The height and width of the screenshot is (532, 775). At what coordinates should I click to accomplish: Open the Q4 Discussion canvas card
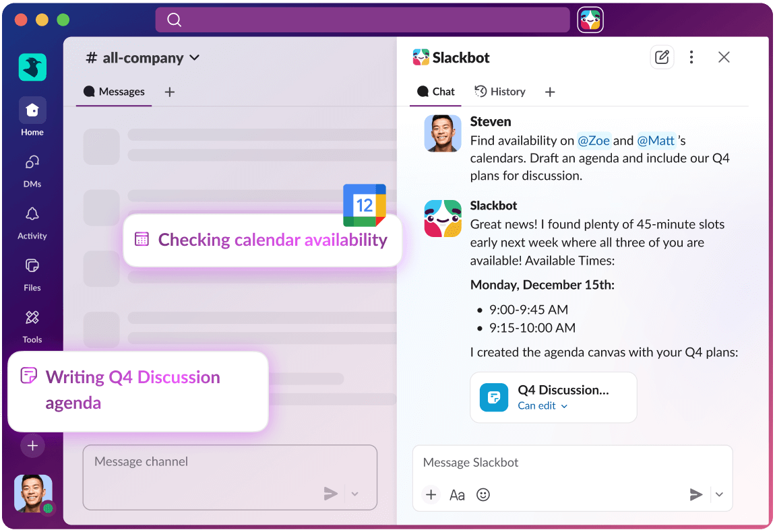coord(553,397)
